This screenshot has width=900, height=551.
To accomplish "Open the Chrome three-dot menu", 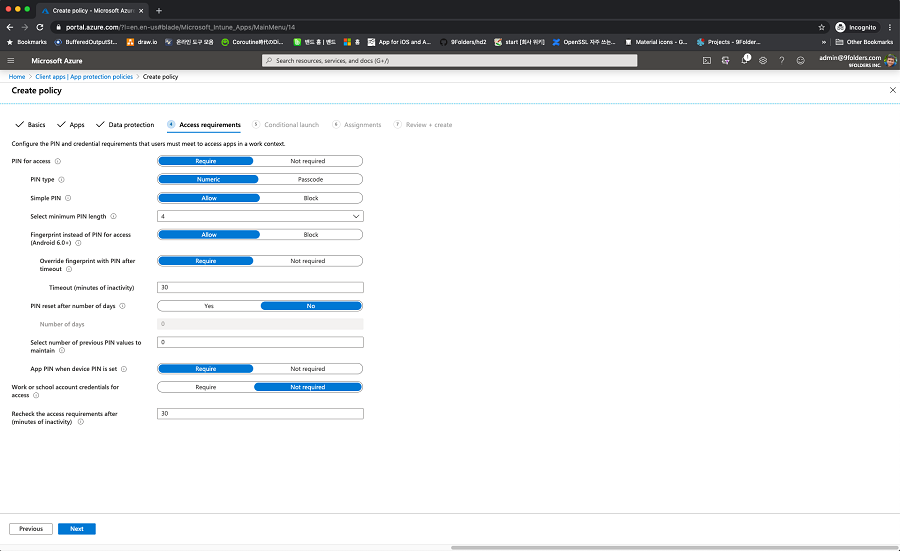I will [x=890, y=27].
